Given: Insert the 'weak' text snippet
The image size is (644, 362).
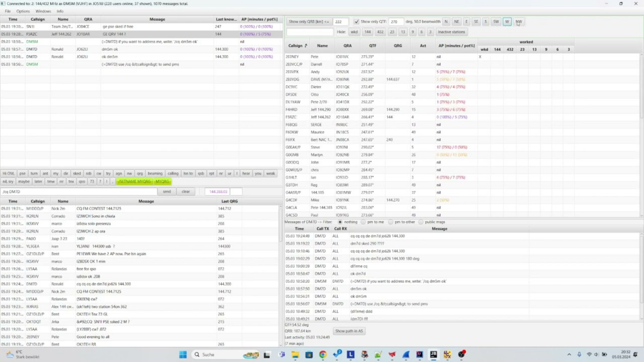Looking at the screenshot, I should 270,173.
